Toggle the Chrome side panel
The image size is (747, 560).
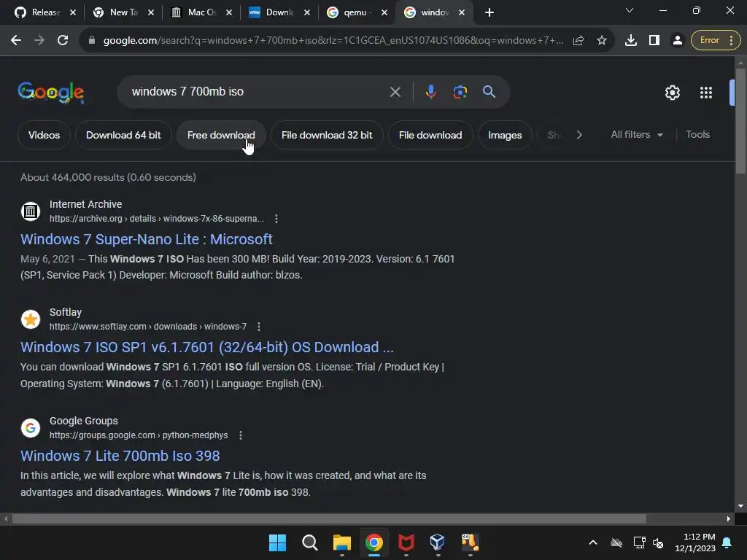654,41
